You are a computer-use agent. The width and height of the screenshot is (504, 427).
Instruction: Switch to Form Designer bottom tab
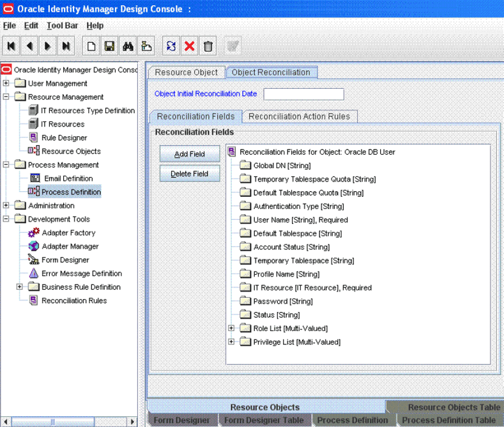click(x=181, y=420)
